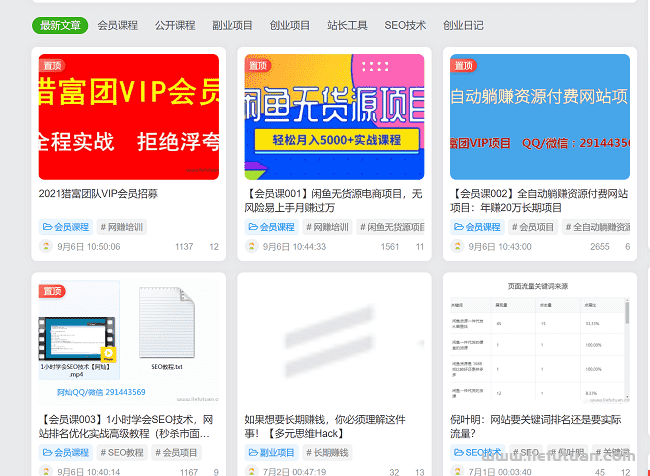Click author avatar on VIP会员招募 card

tap(45, 246)
